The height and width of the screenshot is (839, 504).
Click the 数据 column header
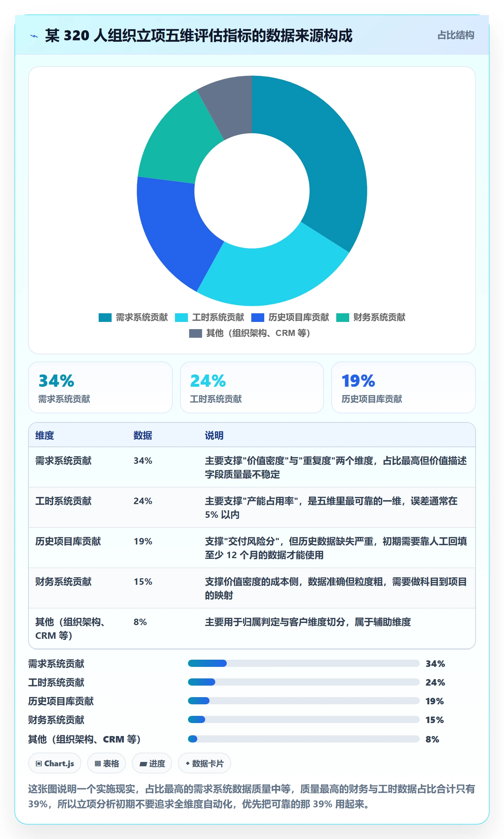143,436
